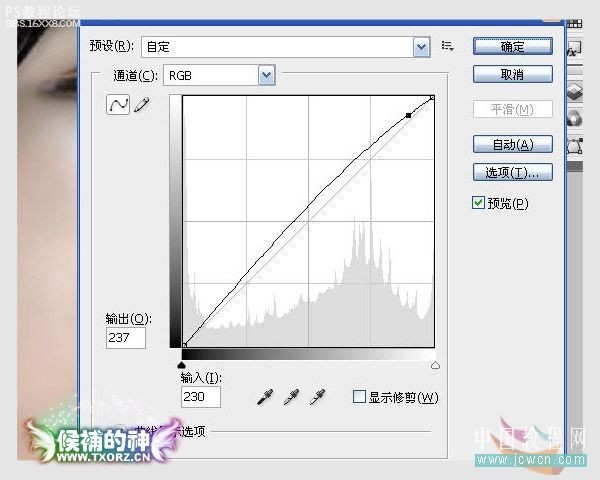
Task: Click the 自动(A) auto button
Action: tap(512, 145)
